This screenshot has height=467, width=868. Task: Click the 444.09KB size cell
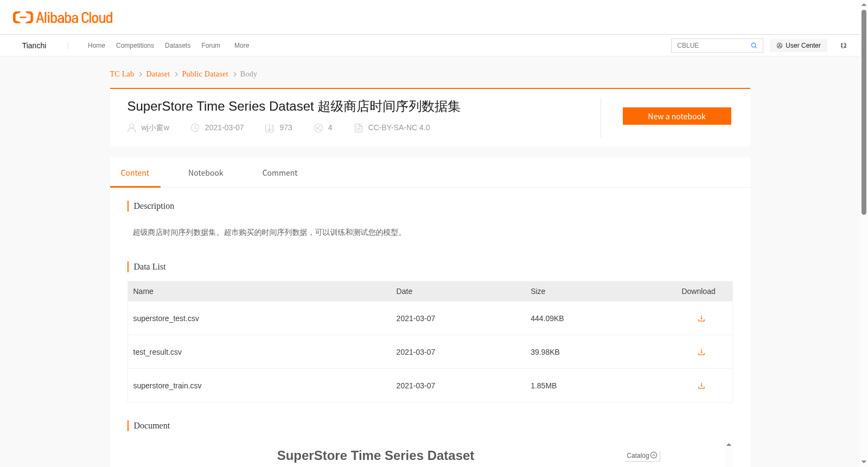pyautogui.click(x=547, y=318)
